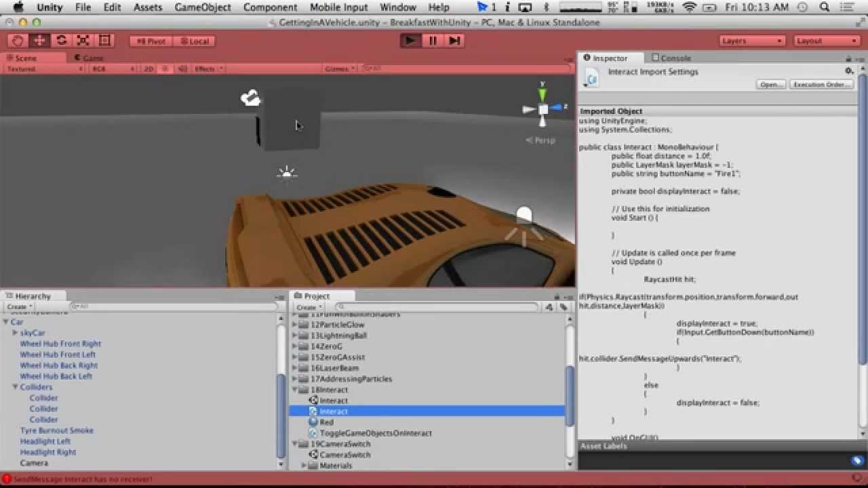Toggle scene audio

[x=182, y=68]
